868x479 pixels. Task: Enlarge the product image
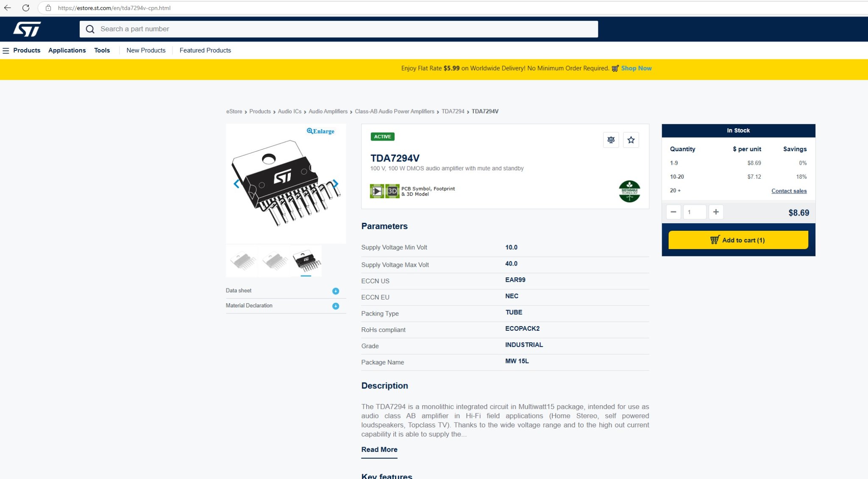click(320, 131)
